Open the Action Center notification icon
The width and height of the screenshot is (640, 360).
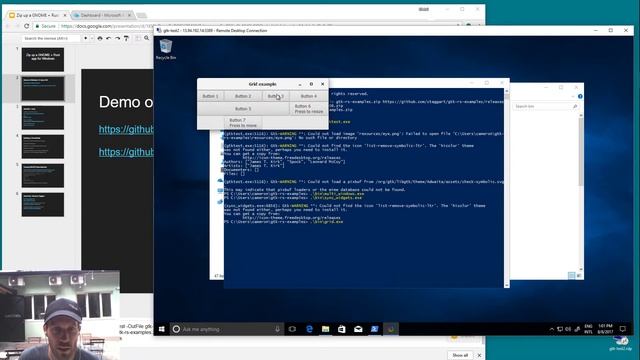click(622, 329)
